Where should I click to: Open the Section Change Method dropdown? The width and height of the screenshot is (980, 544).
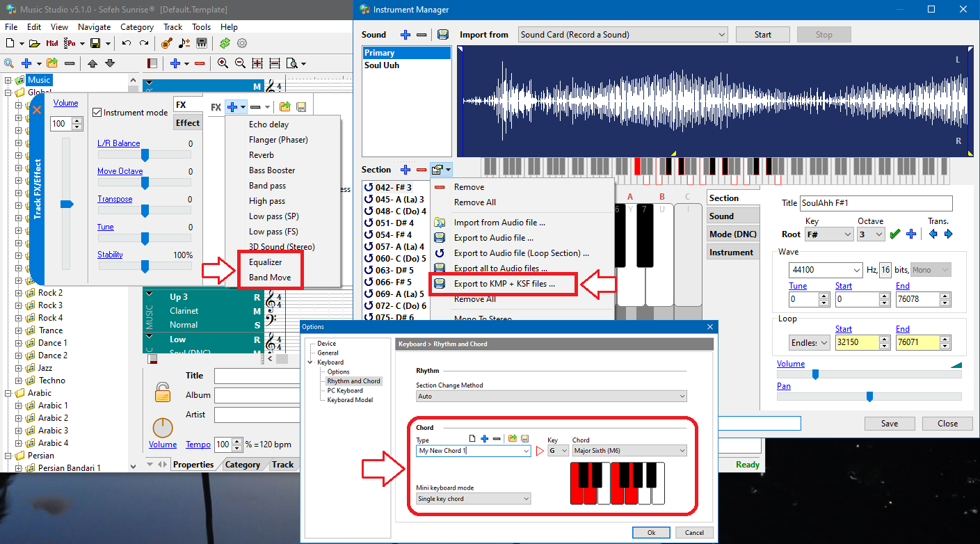click(551, 397)
